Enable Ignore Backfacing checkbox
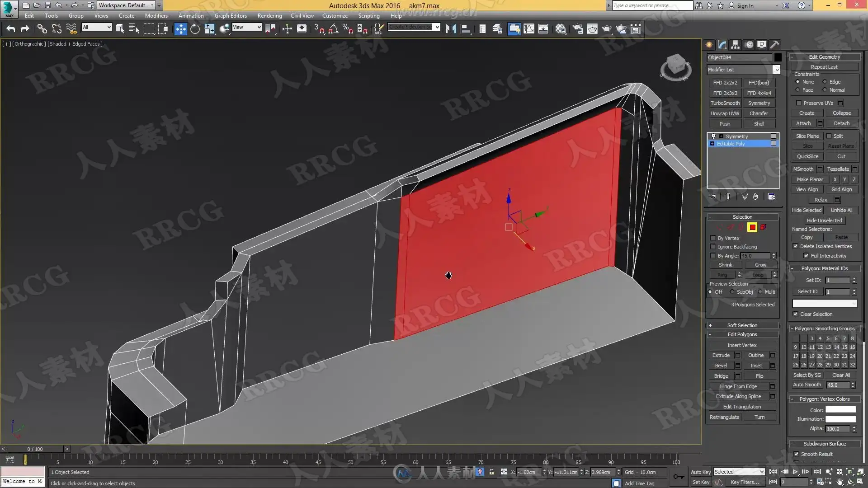Viewport: 868px width, 488px height. coord(713,247)
